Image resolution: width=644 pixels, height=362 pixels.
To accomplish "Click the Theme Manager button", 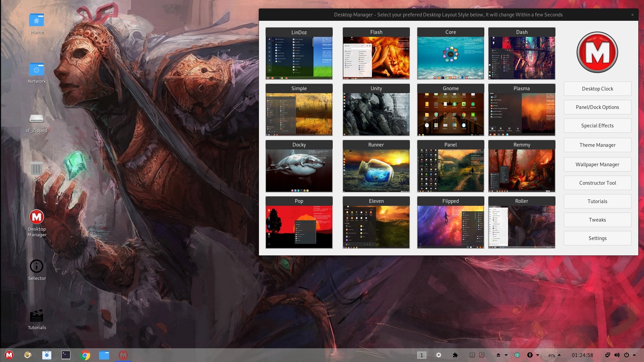I will tap(597, 145).
